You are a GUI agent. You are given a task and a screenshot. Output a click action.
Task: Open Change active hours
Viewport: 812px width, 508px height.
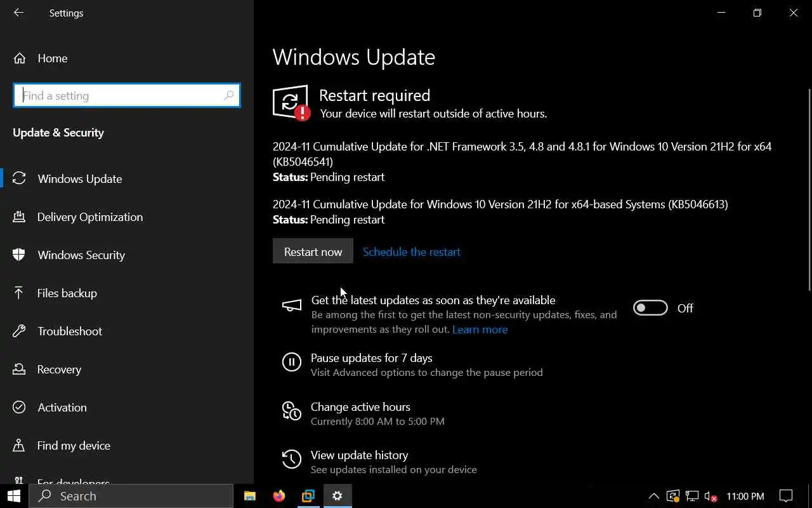[x=360, y=407]
